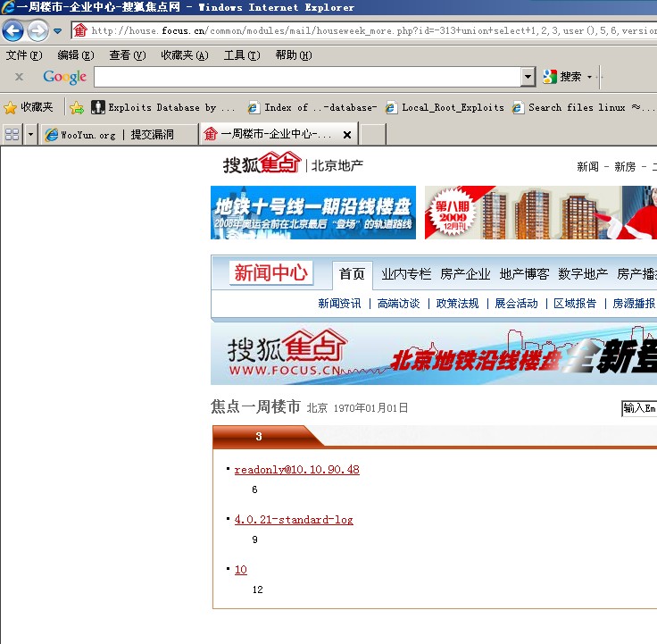Click the 第八期 2009 12月刊 banner
The height and width of the screenshot is (644, 657).
541,213
